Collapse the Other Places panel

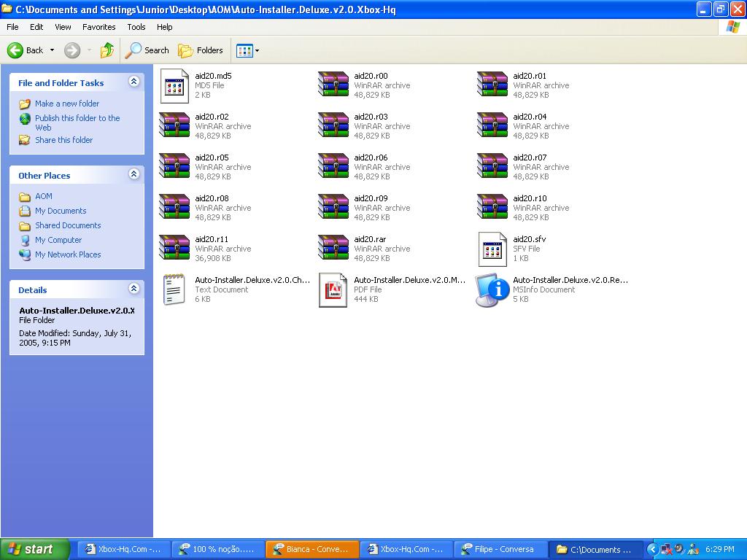[134, 174]
